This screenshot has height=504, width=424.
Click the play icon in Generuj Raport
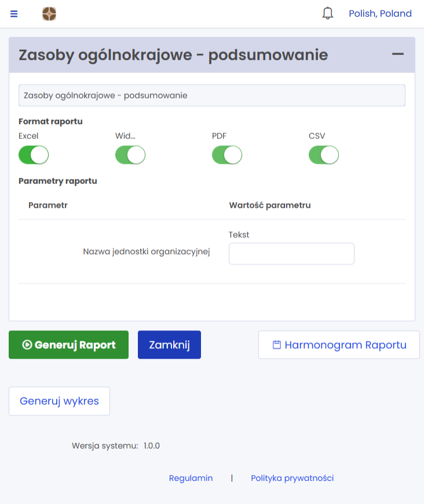[x=27, y=345]
